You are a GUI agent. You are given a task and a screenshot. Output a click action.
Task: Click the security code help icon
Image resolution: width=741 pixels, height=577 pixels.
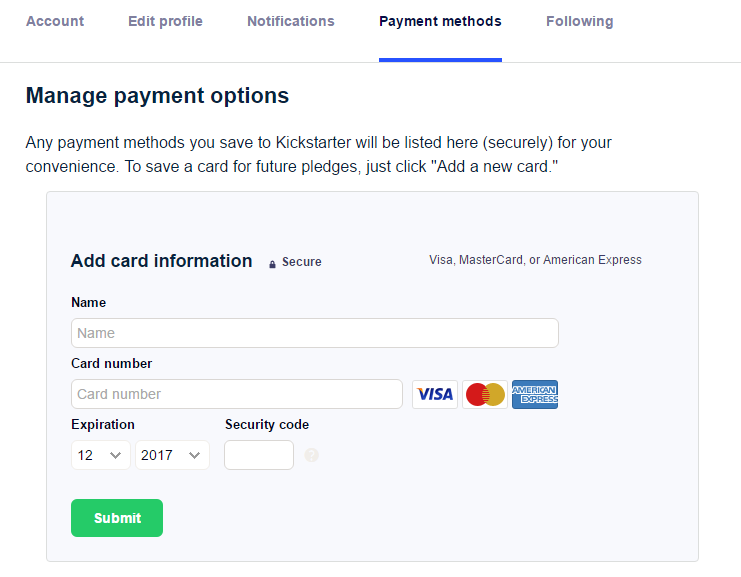point(311,455)
